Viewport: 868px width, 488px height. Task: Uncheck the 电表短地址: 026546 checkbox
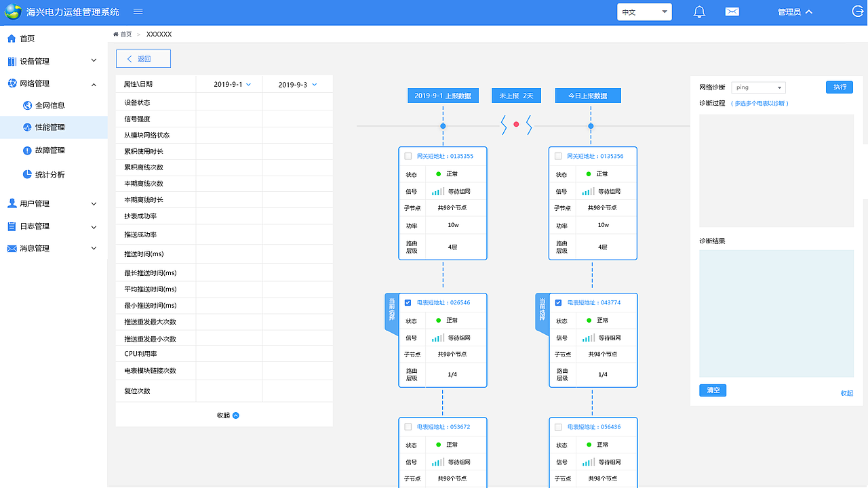408,302
